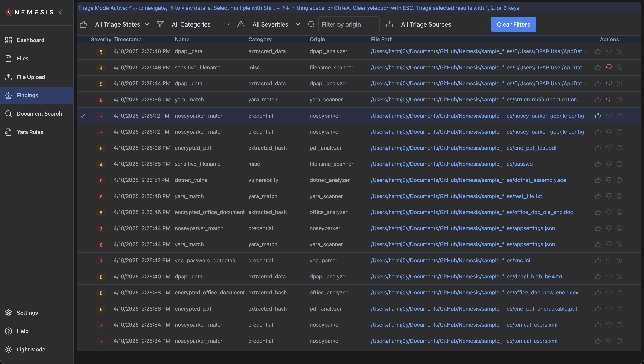Click thumbs-up on the dotnet_vulns finding

click(598, 180)
